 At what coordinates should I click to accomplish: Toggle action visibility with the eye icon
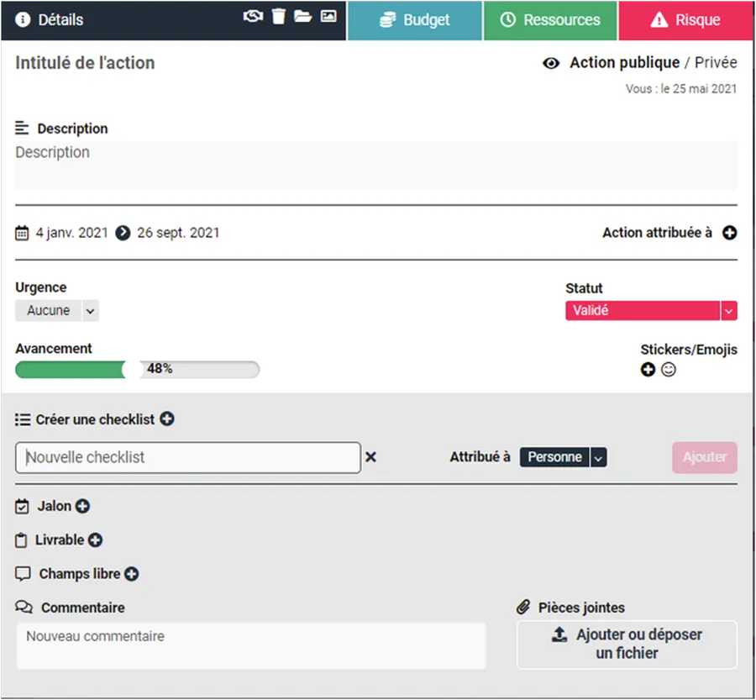pyautogui.click(x=551, y=63)
